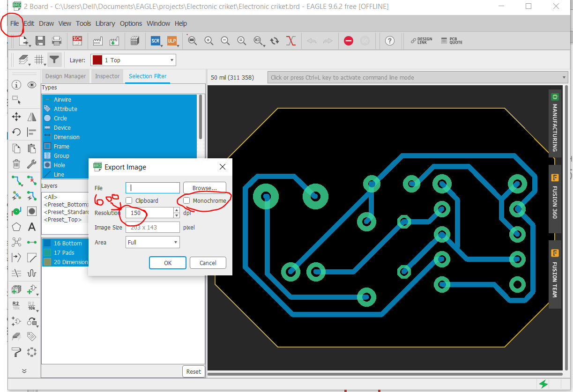Open the Layer dropdown showing 1 Top
Screen dimensions: 573x392
tap(134, 60)
